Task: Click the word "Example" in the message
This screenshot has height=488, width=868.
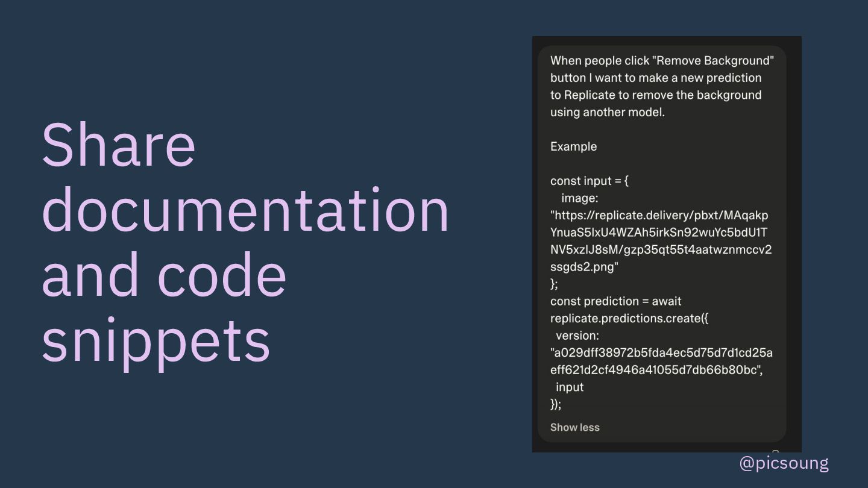Action: click(573, 146)
